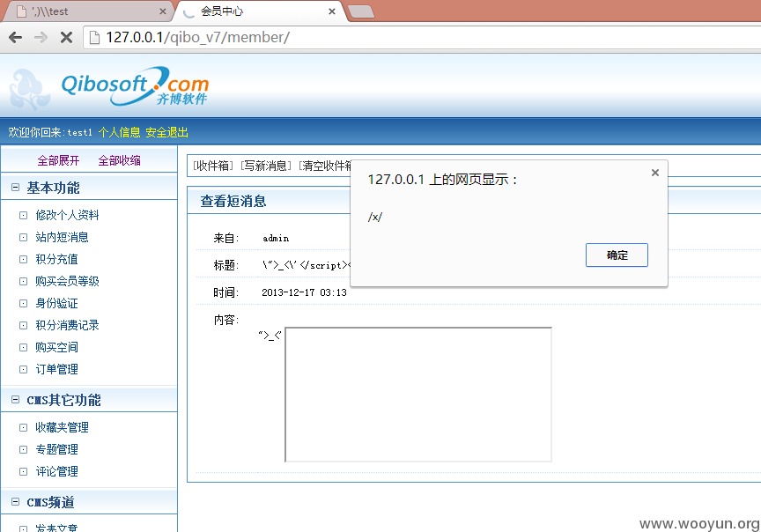
Task: Click the browser back arrow
Action: pyautogui.click(x=16, y=37)
